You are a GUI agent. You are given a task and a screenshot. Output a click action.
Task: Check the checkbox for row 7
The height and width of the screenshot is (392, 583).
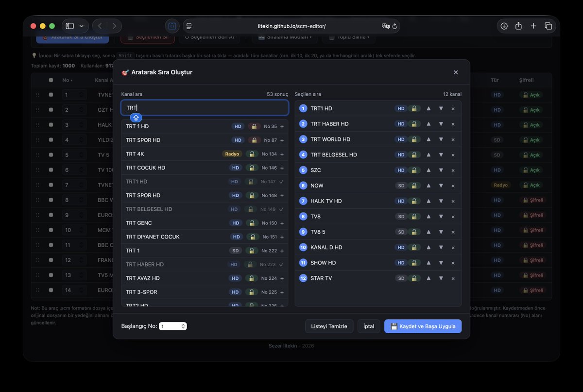51,185
